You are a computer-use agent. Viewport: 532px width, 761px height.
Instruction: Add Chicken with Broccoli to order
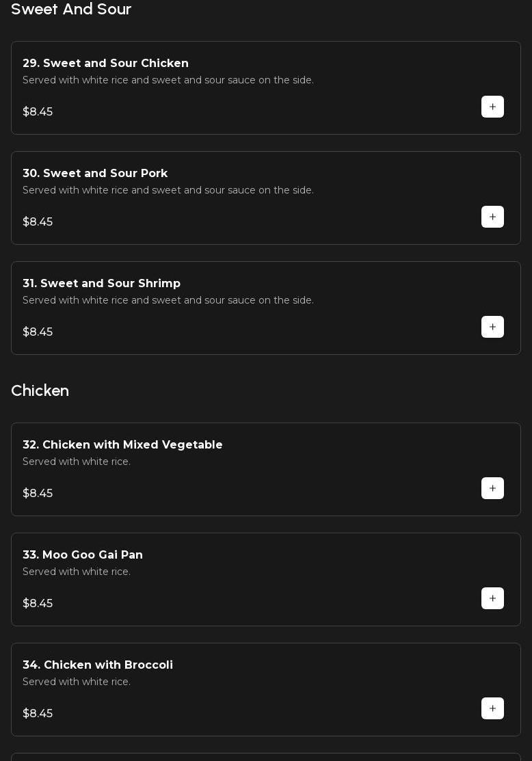pos(492,708)
